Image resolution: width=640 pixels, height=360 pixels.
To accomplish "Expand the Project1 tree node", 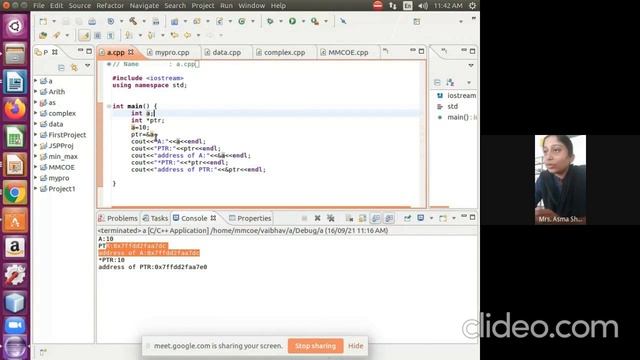I will click(x=36, y=189).
